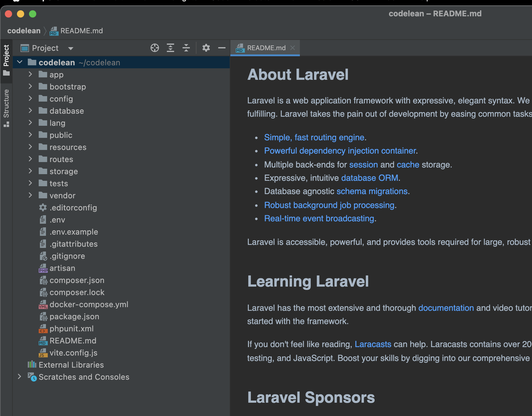Click the vendor folder icon
The height and width of the screenshot is (416, 532).
43,195
